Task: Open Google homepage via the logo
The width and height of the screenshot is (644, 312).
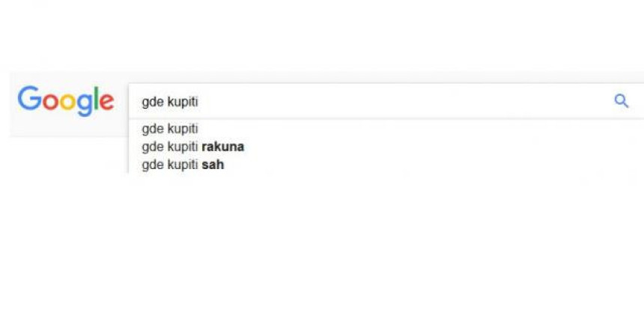Action: (66, 100)
